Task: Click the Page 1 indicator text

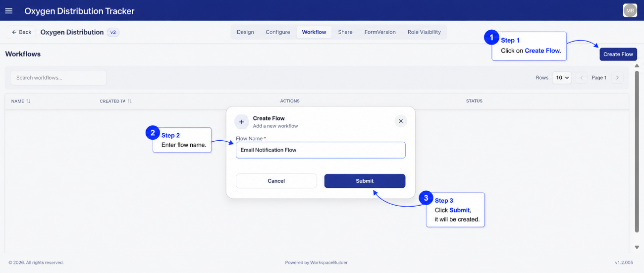Action: pos(599,78)
